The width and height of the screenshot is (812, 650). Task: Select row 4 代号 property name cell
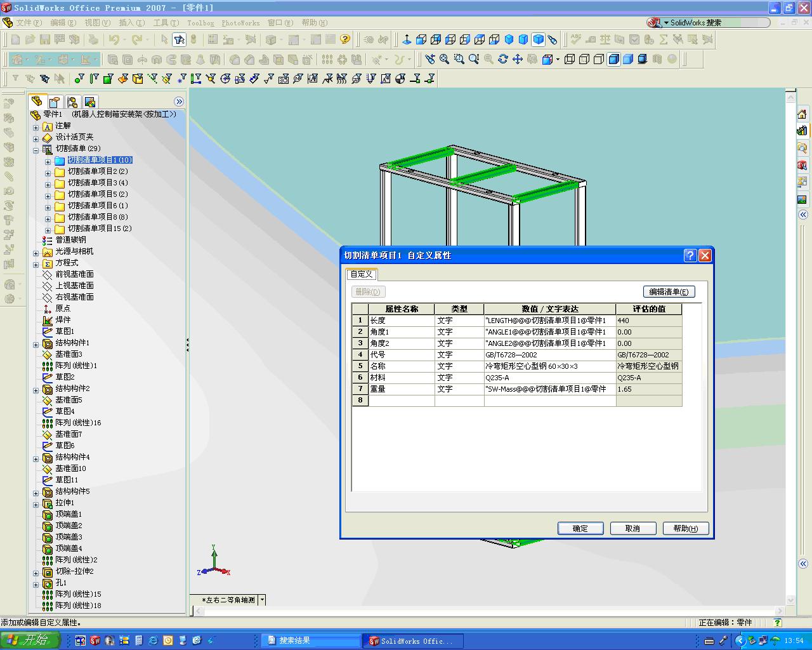click(x=402, y=355)
